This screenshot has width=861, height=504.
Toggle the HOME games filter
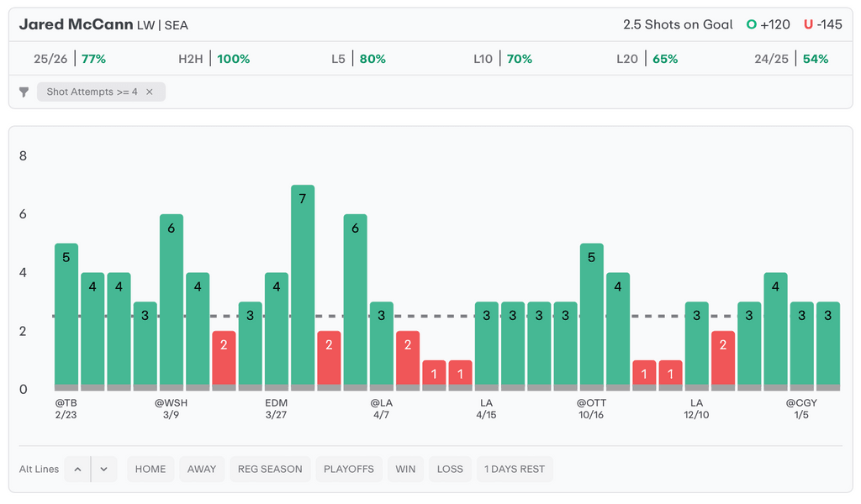151,469
